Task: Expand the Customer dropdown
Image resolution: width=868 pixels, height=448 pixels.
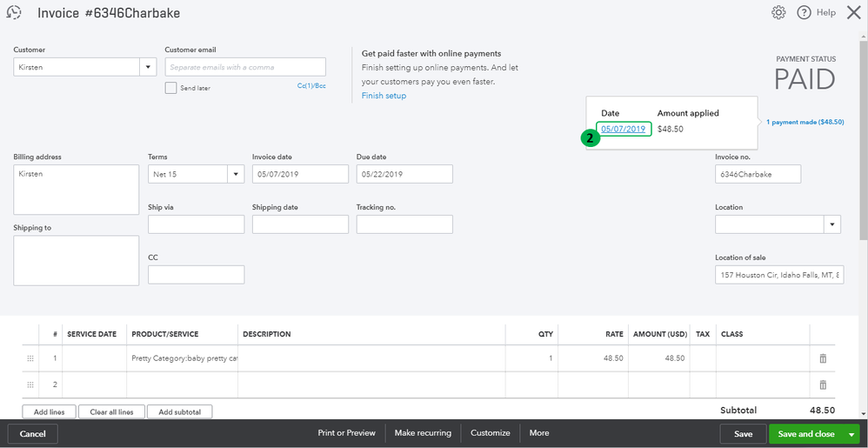Action: [x=147, y=67]
